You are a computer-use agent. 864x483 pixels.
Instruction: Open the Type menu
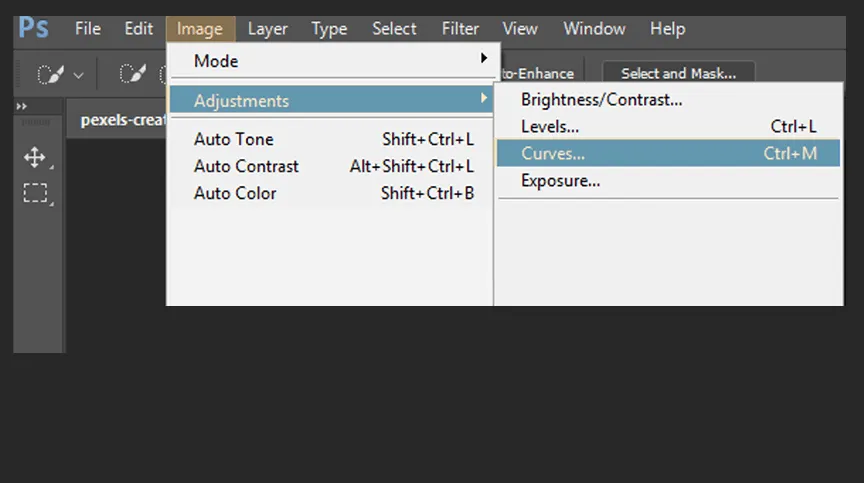coord(329,29)
